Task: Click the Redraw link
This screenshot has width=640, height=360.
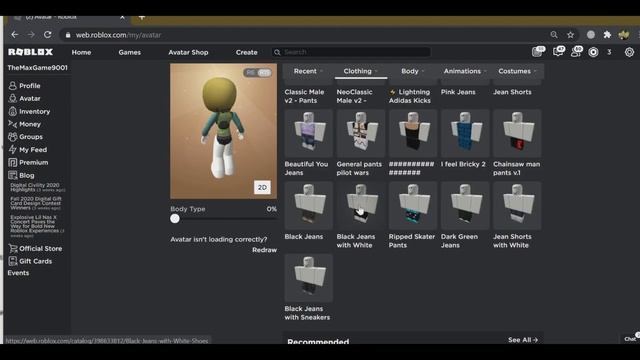Action: coord(264,250)
